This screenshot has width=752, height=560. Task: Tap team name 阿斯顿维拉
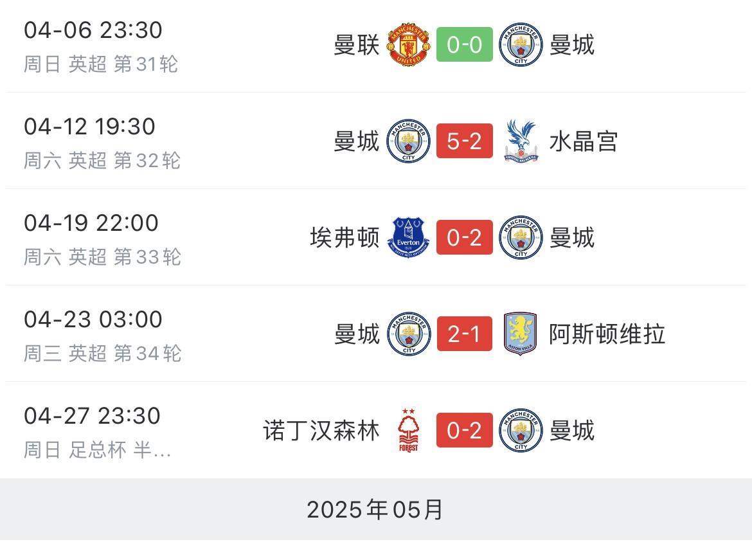pyautogui.click(x=607, y=334)
